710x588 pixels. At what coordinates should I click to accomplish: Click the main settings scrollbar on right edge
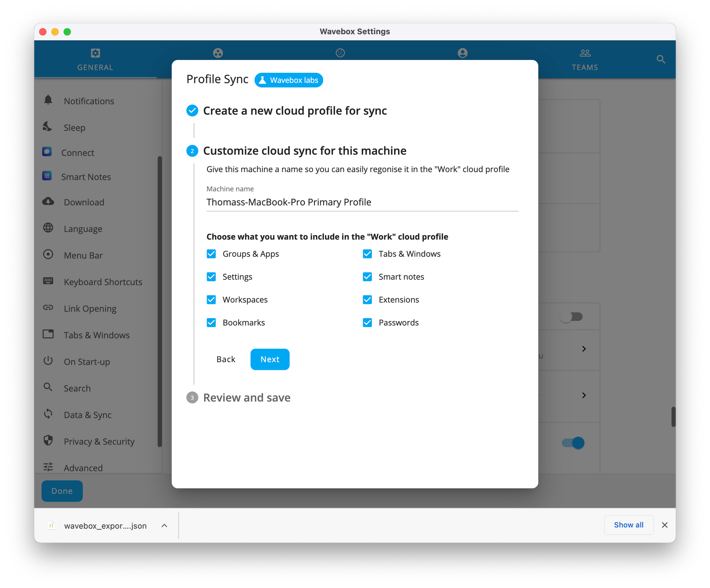[x=673, y=417]
